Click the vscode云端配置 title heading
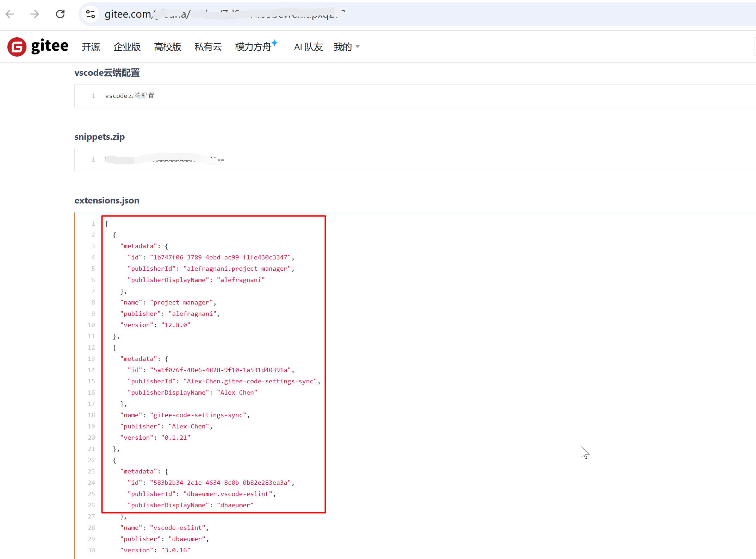 [107, 73]
